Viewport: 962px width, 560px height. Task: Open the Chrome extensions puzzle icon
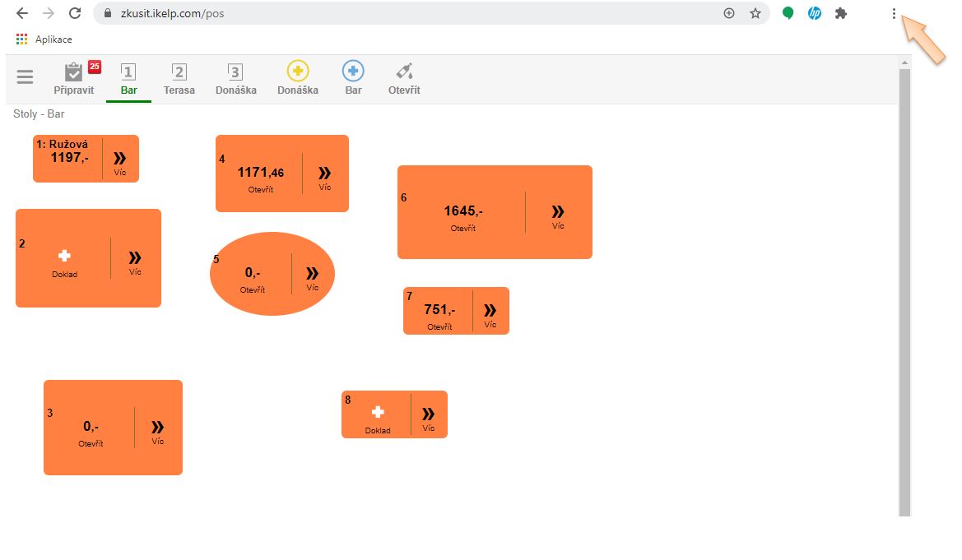(x=840, y=13)
